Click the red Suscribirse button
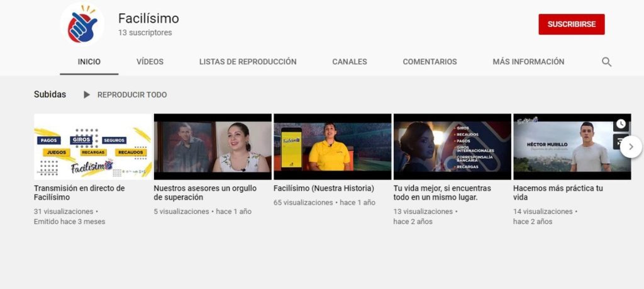Viewport: 644px width, 289px height. [x=571, y=25]
